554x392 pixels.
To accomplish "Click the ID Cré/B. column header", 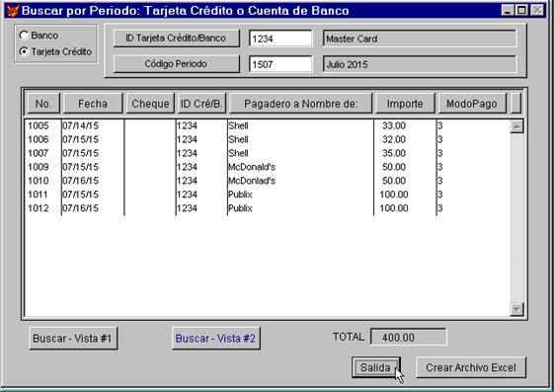I will tap(201, 104).
